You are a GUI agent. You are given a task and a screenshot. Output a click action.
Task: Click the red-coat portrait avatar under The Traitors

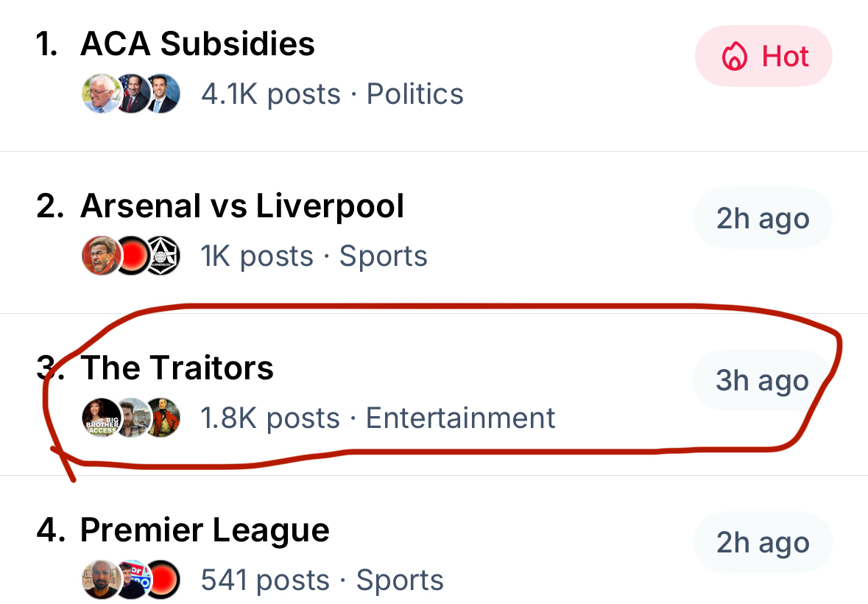pos(163,418)
